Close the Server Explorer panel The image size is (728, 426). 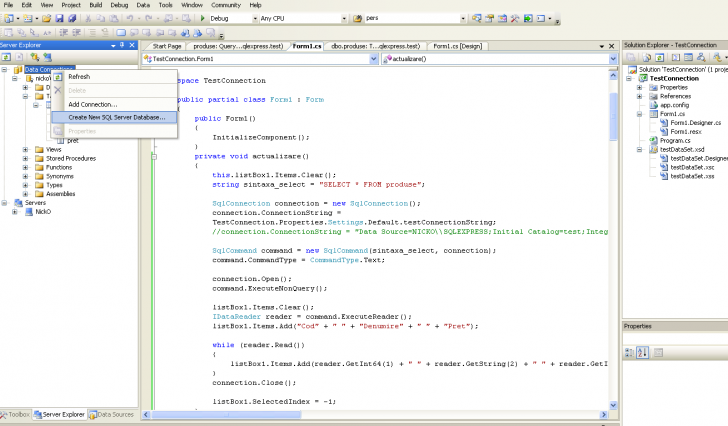131,45
